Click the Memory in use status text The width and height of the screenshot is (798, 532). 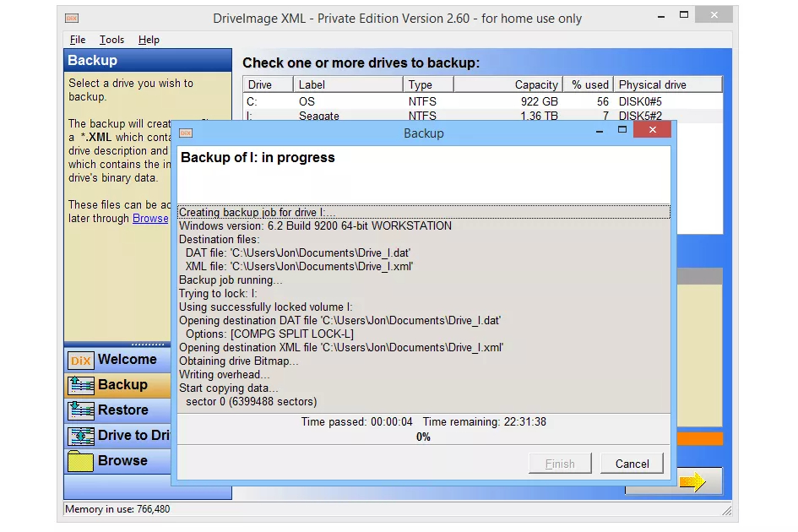(x=117, y=509)
